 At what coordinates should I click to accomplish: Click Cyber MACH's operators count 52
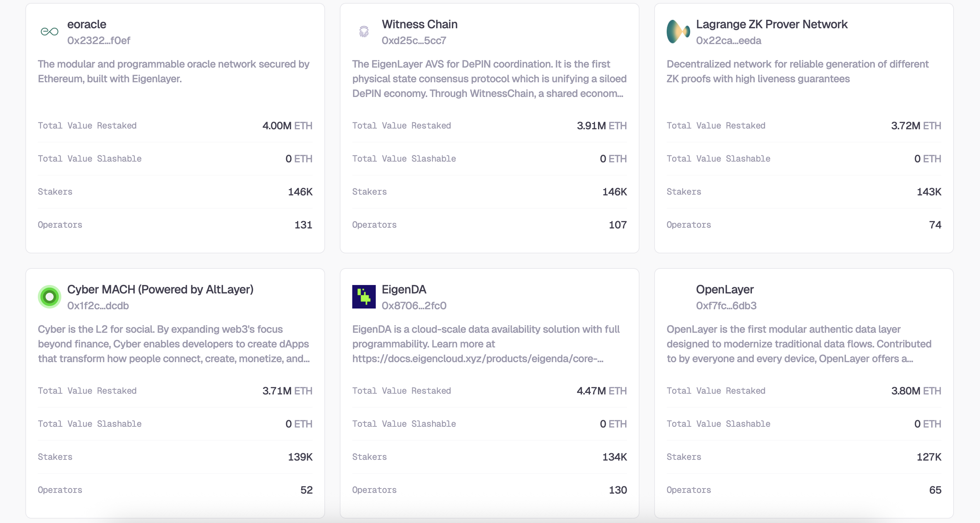tap(306, 490)
